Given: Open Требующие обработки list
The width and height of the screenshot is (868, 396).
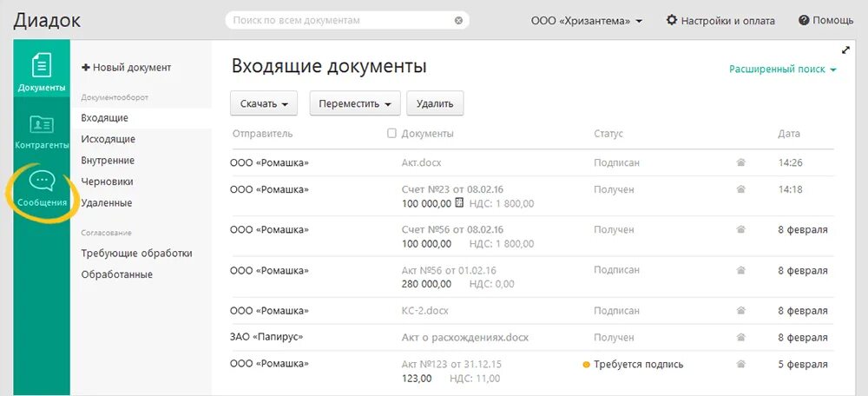Looking at the screenshot, I should [137, 253].
